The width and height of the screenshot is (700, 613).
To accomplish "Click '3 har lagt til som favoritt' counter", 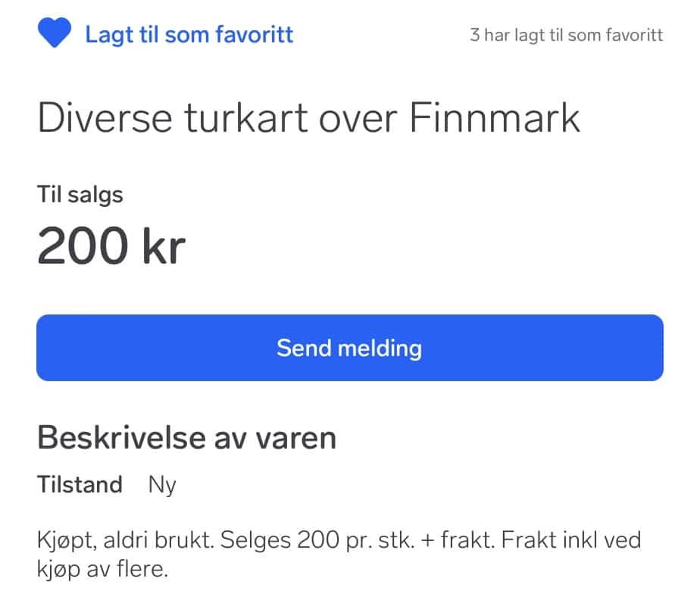I will (566, 35).
